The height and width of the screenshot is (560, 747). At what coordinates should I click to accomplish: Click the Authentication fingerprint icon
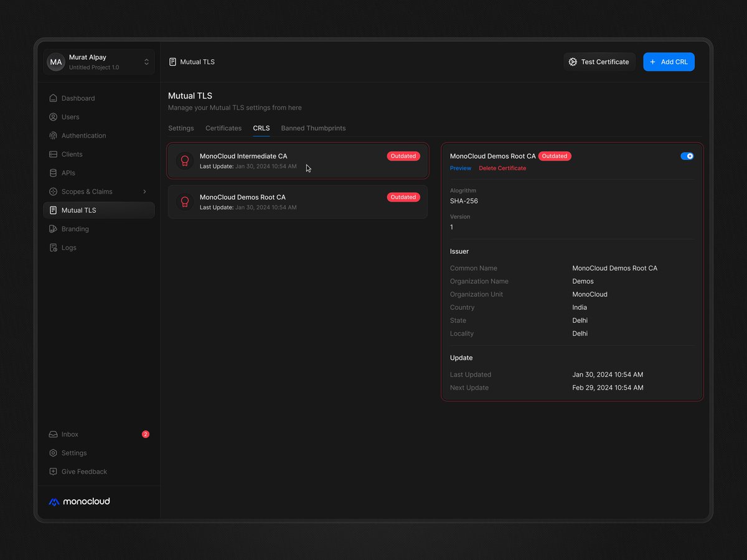point(53,136)
